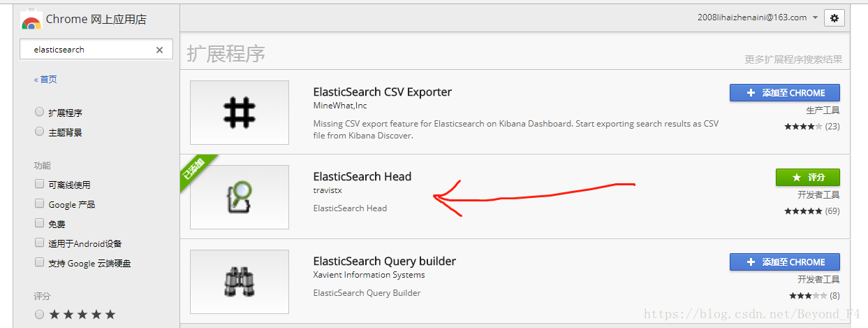Click the travistx publisher name
868x328 pixels.
tap(328, 190)
